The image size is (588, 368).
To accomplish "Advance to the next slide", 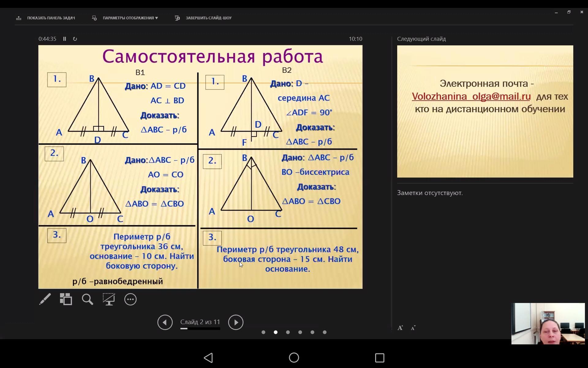I will point(236,322).
